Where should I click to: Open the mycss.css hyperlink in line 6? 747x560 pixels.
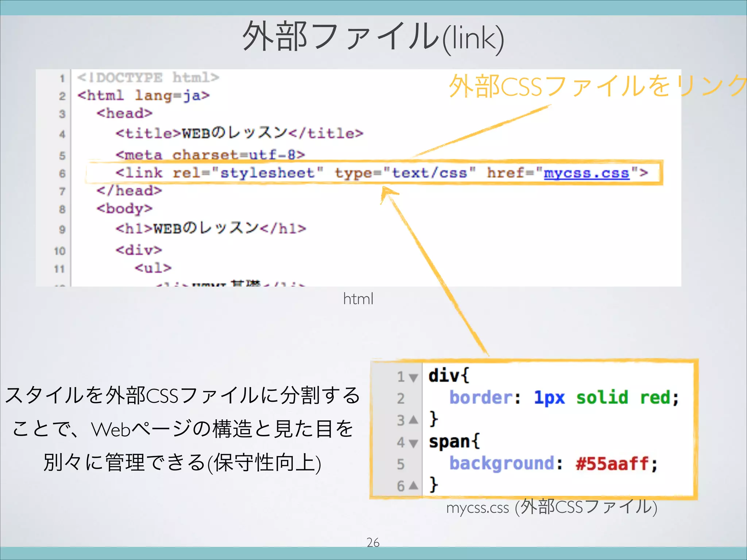[x=587, y=173]
